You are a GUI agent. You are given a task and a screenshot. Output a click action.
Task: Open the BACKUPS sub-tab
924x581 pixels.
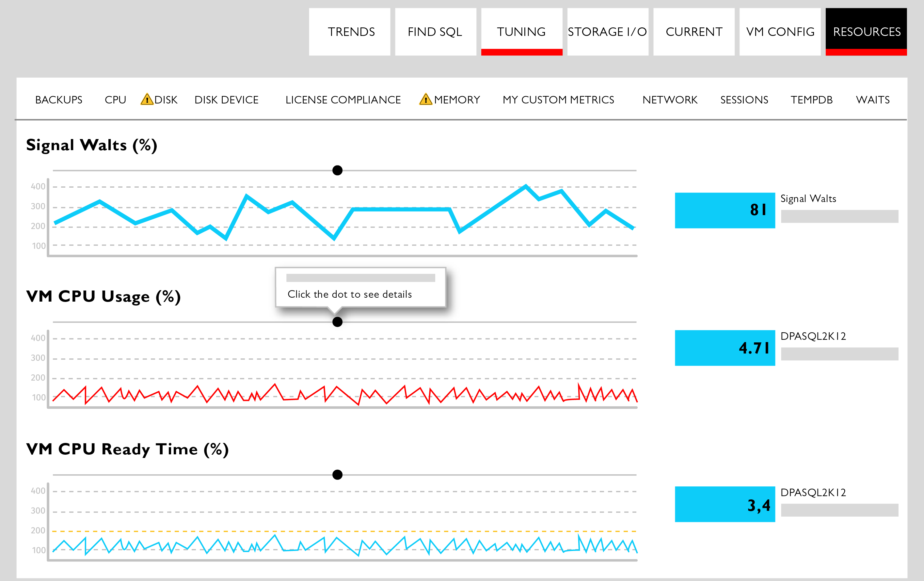59,100
